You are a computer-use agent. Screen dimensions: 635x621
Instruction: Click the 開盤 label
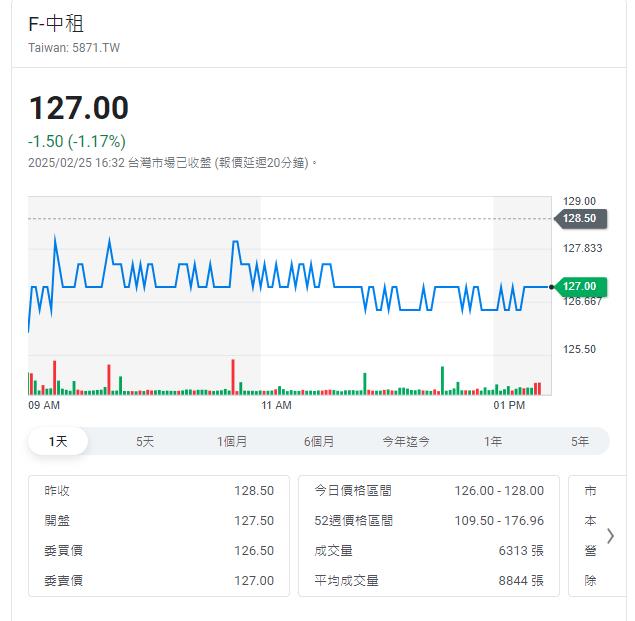(x=57, y=521)
